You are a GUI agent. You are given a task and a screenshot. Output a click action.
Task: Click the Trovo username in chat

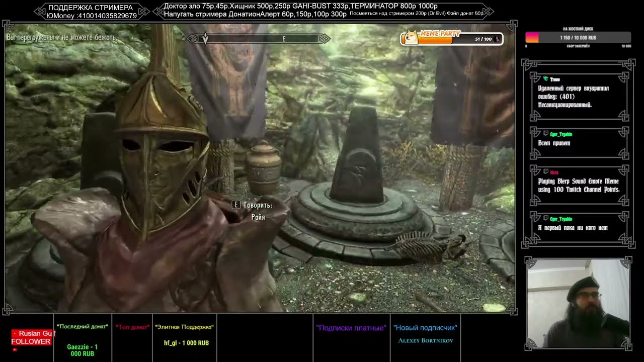(x=555, y=79)
